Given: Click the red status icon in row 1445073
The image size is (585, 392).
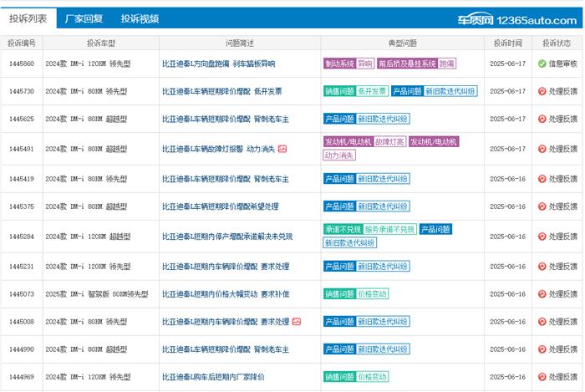Looking at the screenshot, I should point(542,294).
